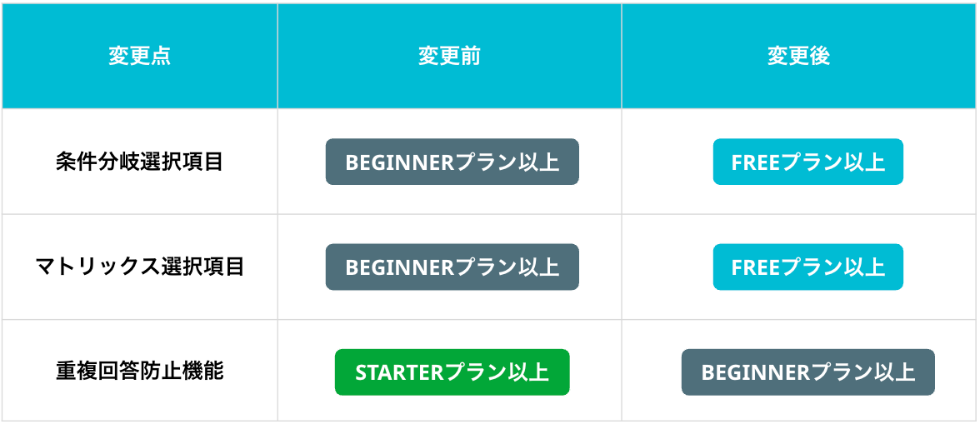
Task: Select the 重複回答防止機能 row label
Action: click(x=140, y=372)
